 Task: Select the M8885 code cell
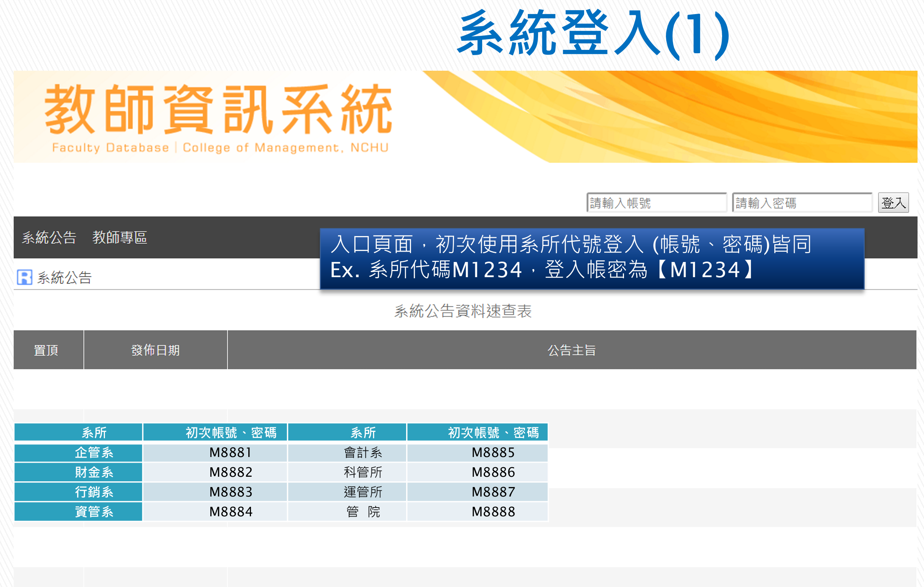pos(477,453)
